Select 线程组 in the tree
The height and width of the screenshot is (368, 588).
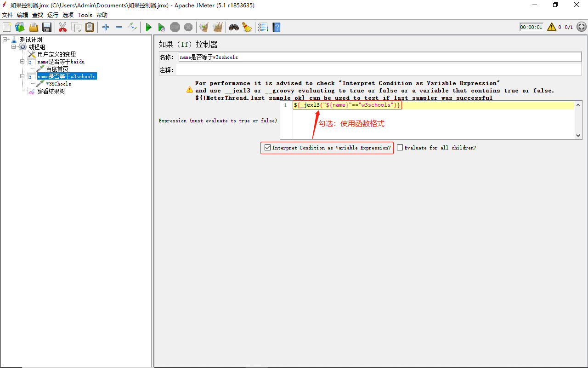point(37,47)
